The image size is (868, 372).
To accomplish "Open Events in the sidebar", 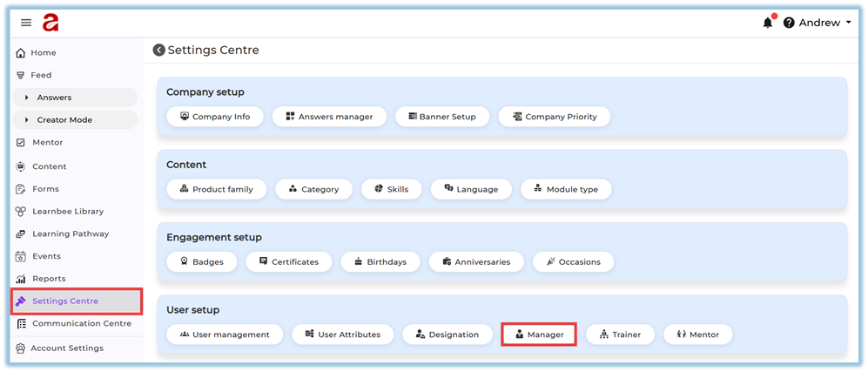I will 46,256.
